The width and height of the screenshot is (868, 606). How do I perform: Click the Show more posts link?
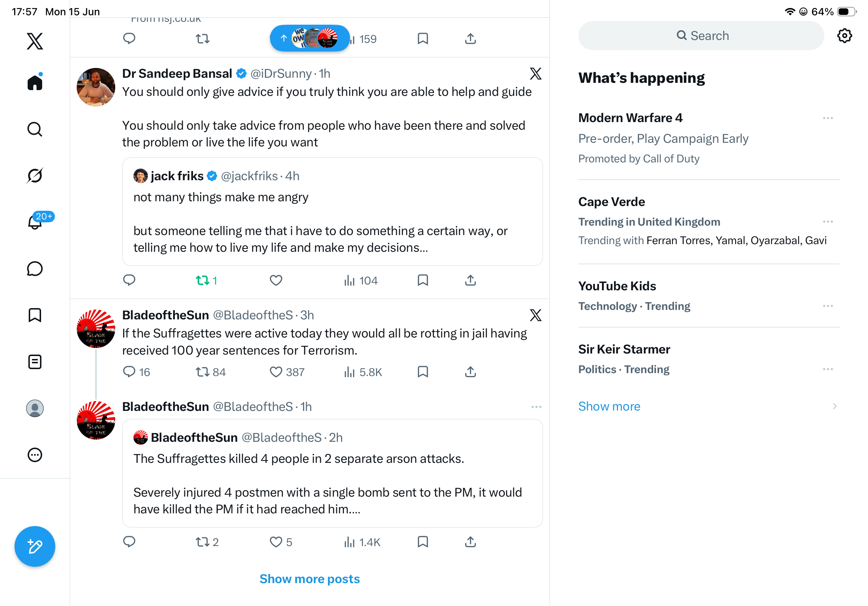[x=310, y=579]
